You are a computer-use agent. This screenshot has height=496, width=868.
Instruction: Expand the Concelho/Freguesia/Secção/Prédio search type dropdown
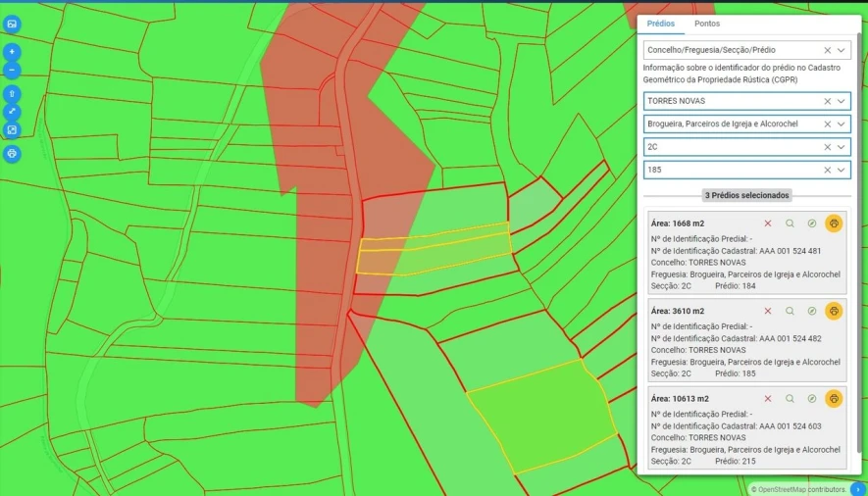[841, 50]
